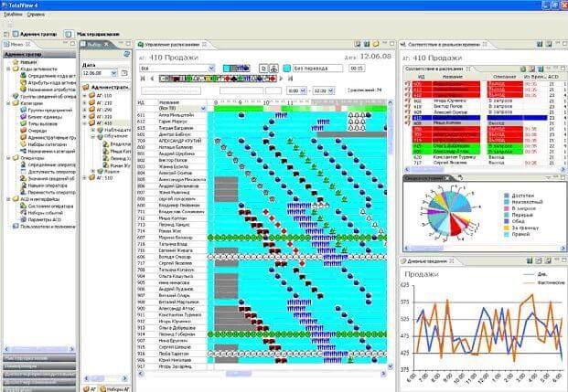Screen dimensions: 568x392
Task: Select Определение кода активности icon in the tree
Action: click(x=23, y=76)
